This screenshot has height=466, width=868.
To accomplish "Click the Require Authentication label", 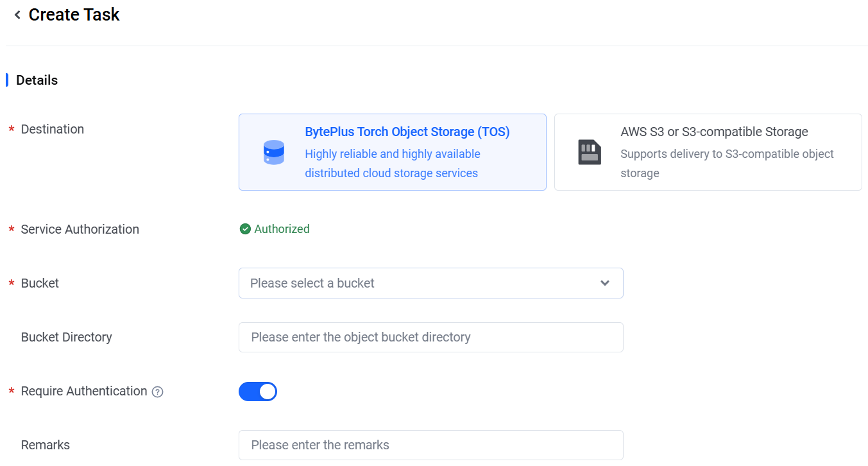I will (x=84, y=391).
